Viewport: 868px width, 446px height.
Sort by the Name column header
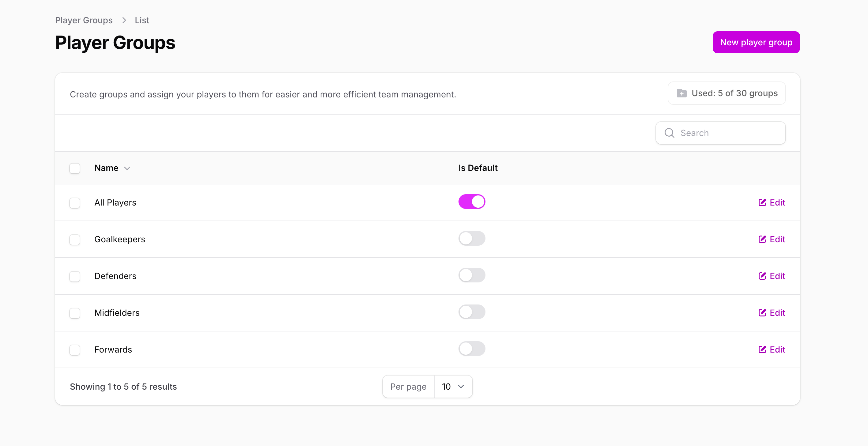tap(106, 168)
